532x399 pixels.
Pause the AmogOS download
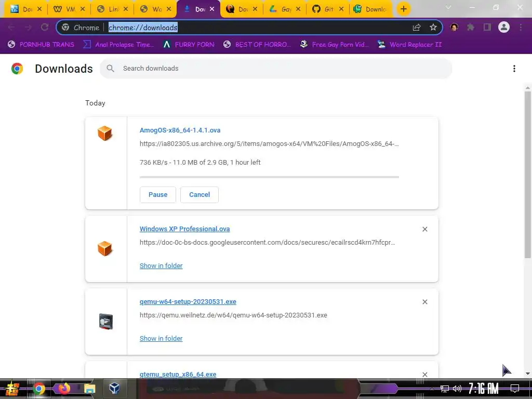[158, 195]
